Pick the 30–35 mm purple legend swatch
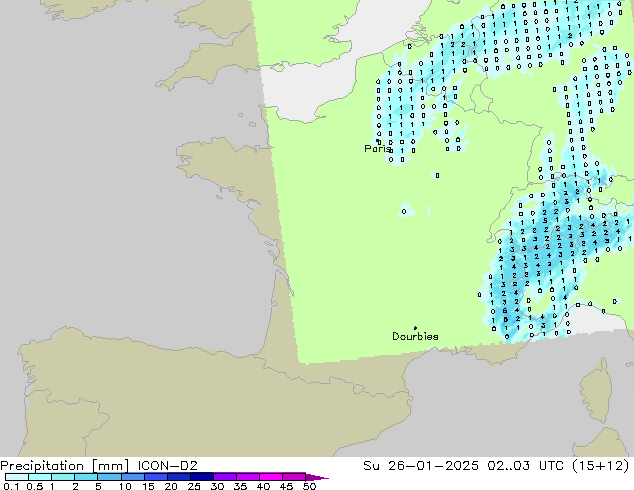Screen dimensions: 634x490 224,477
